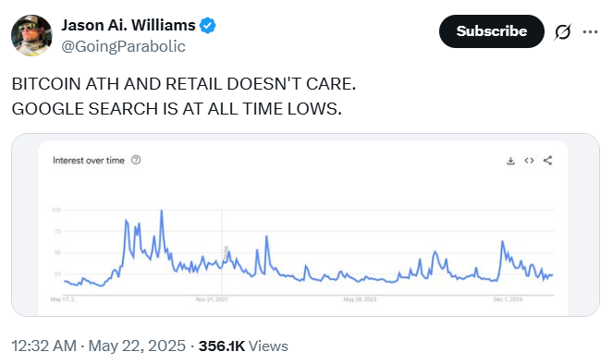Screen dimensions: 613x364
Task: Click the Subscribe button
Action: [x=491, y=31]
